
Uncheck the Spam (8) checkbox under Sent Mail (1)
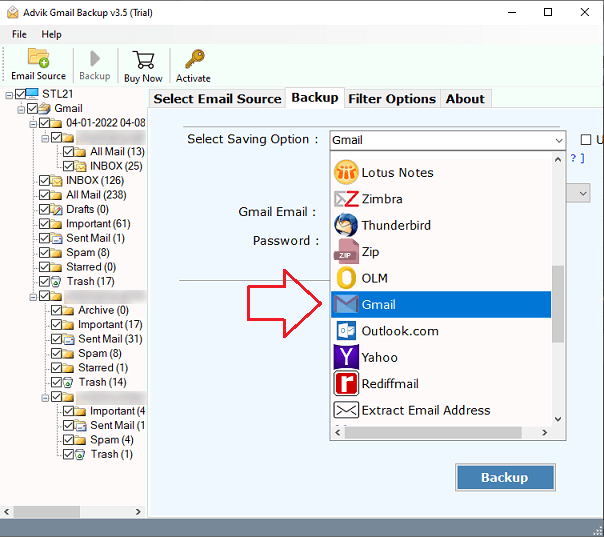(x=44, y=252)
